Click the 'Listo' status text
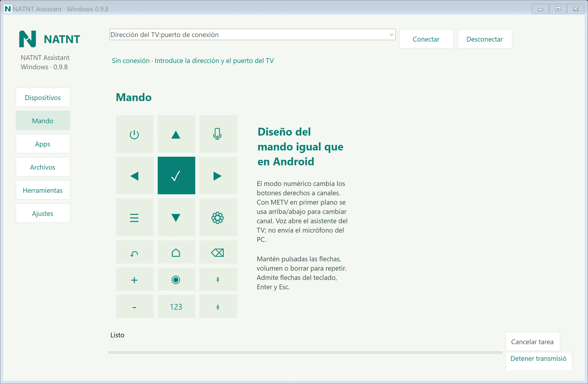 pos(117,335)
